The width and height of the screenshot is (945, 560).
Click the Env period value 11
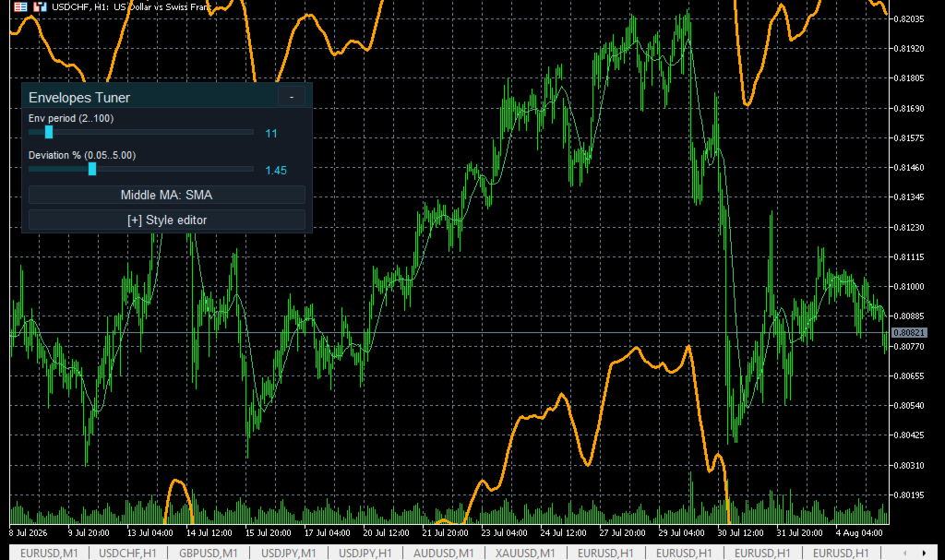[271, 133]
